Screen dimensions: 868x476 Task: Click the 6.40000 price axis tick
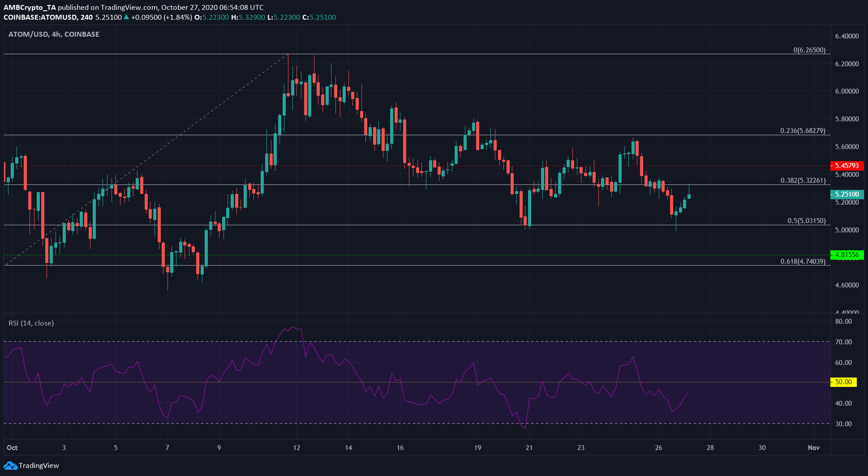pyautogui.click(x=847, y=36)
